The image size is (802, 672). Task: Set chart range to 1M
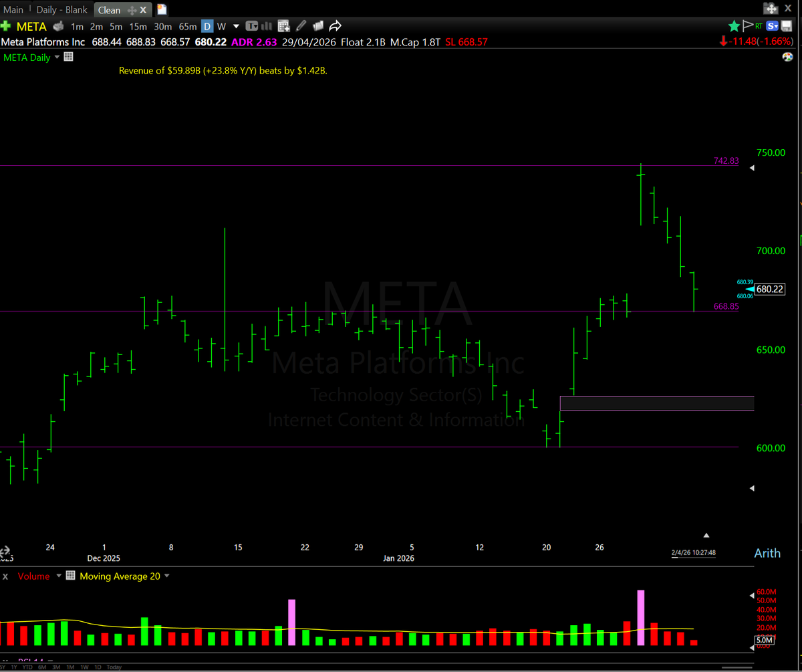click(70, 667)
